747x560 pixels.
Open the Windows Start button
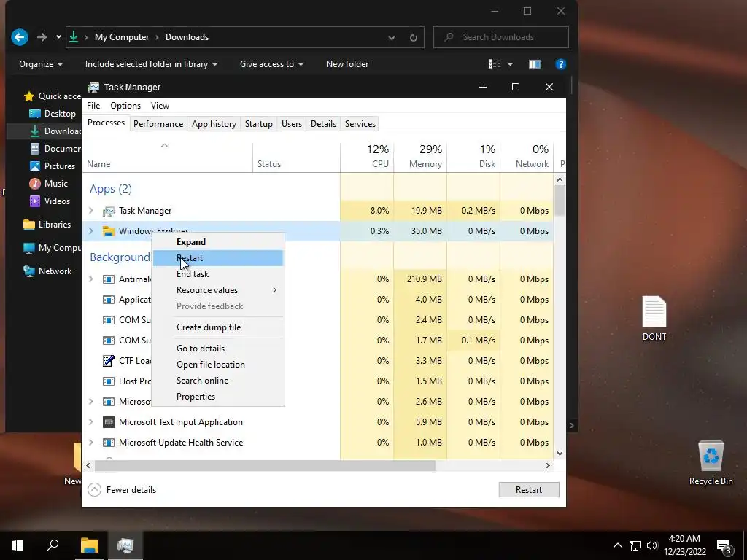coord(18,545)
